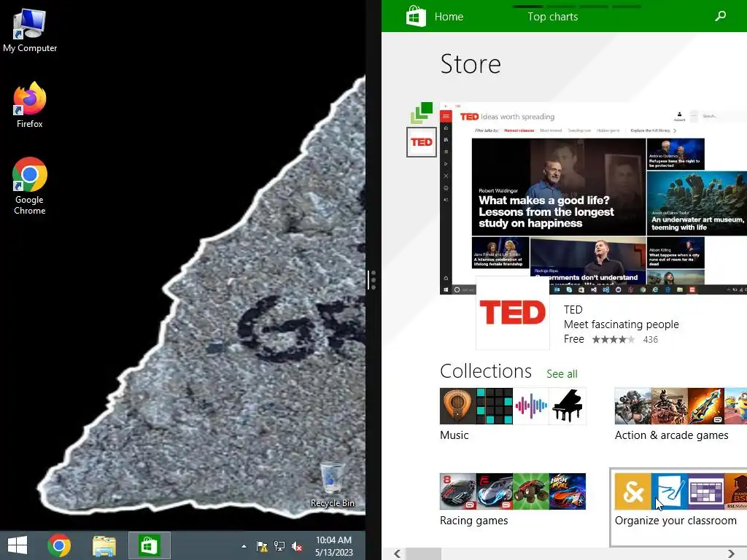Click the Store scrollbar left arrow
Image resolution: width=747 pixels, height=560 pixels.
click(397, 554)
